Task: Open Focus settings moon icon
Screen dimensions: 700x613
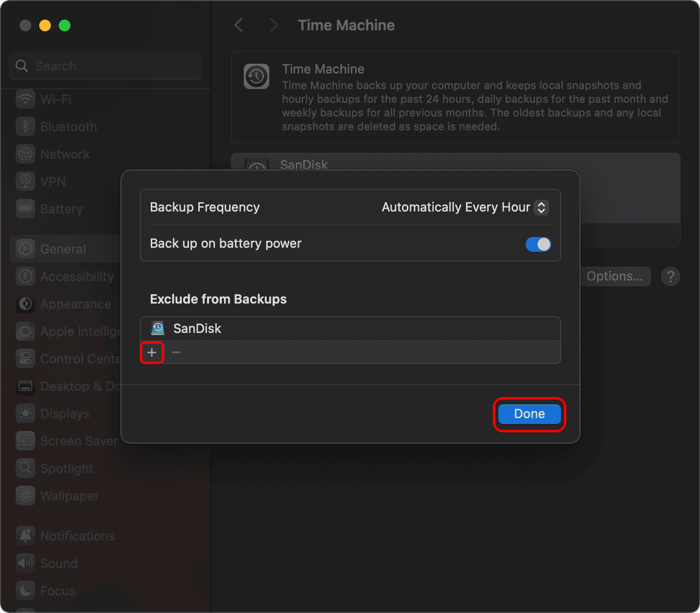Action: click(25, 591)
